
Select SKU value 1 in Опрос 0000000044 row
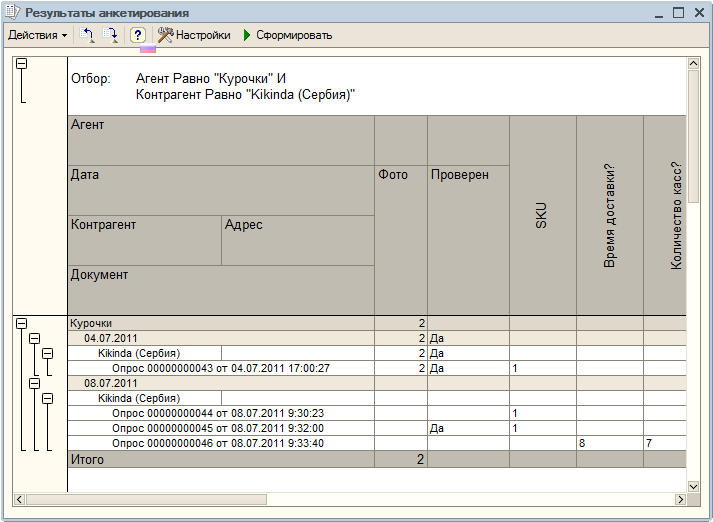[543, 413]
